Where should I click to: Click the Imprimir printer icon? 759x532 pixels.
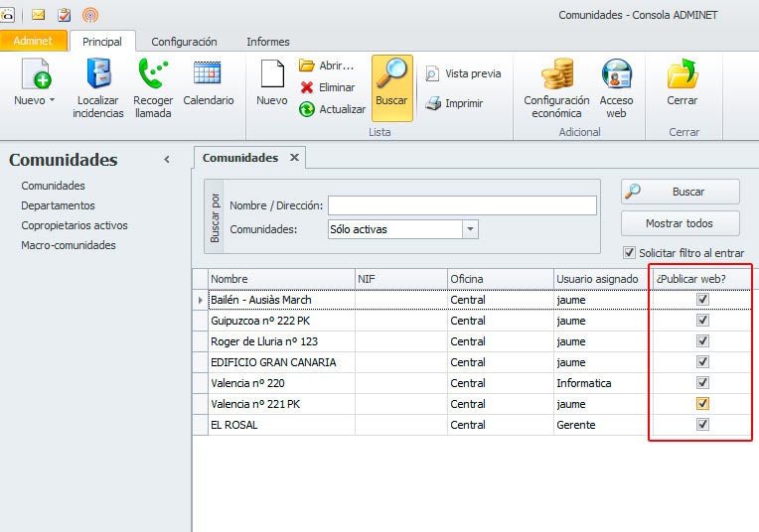(433, 103)
